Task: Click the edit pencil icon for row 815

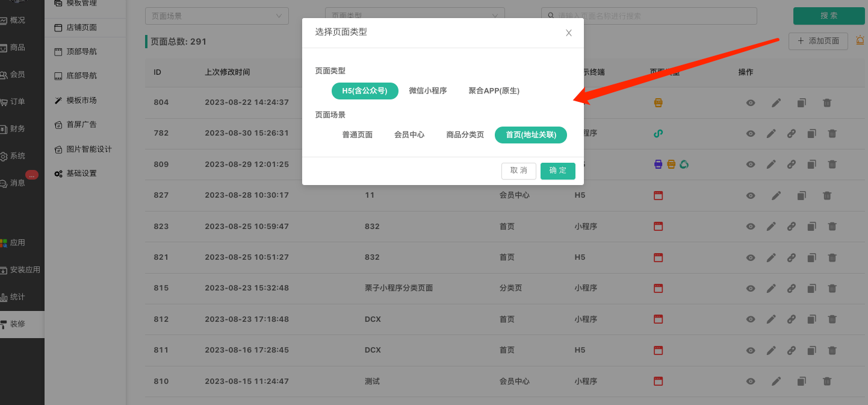Action: click(x=771, y=288)
